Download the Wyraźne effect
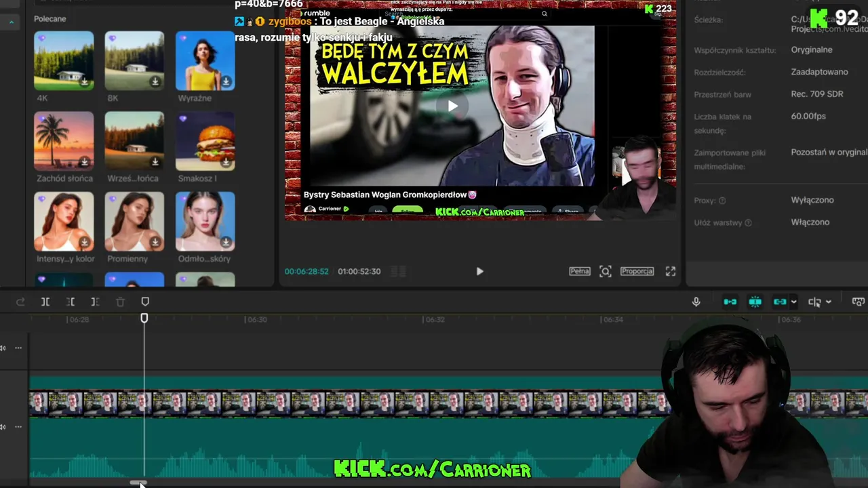 pyautogui.click(x=226, y=82)
